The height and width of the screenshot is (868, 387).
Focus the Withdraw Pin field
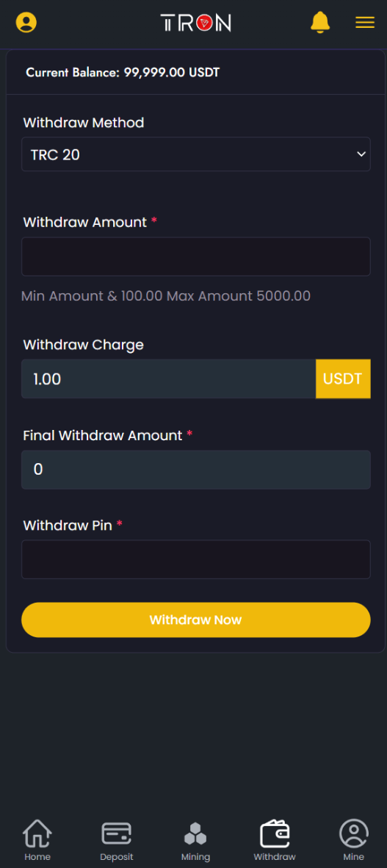(x=196, y=559)
